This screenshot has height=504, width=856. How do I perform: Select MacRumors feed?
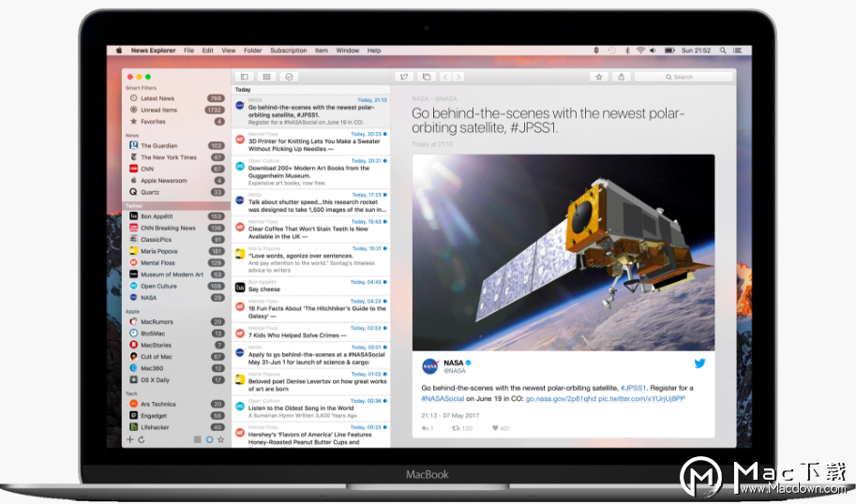pyautogui.click(x=176, y=322)
